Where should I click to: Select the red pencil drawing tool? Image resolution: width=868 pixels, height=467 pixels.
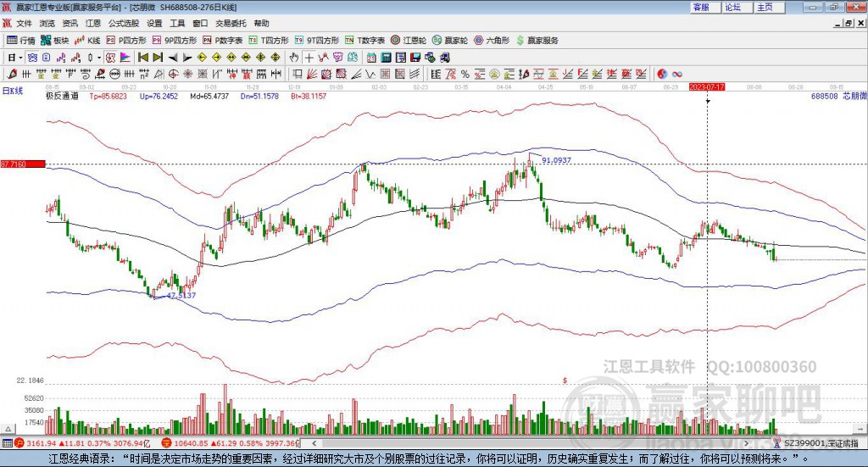pyautogui.click(x=12, y=74)
